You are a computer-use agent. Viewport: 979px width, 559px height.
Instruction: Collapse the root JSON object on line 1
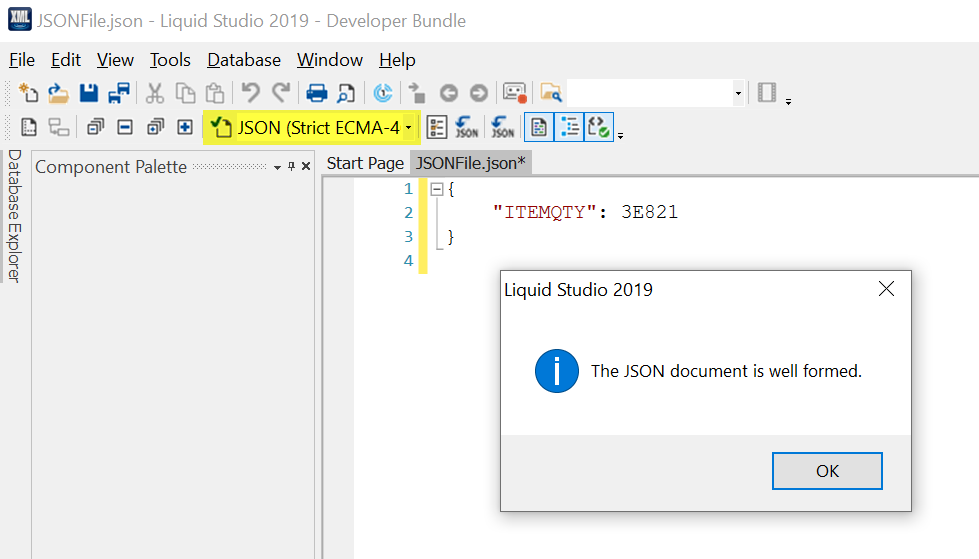tap(436, 189)
